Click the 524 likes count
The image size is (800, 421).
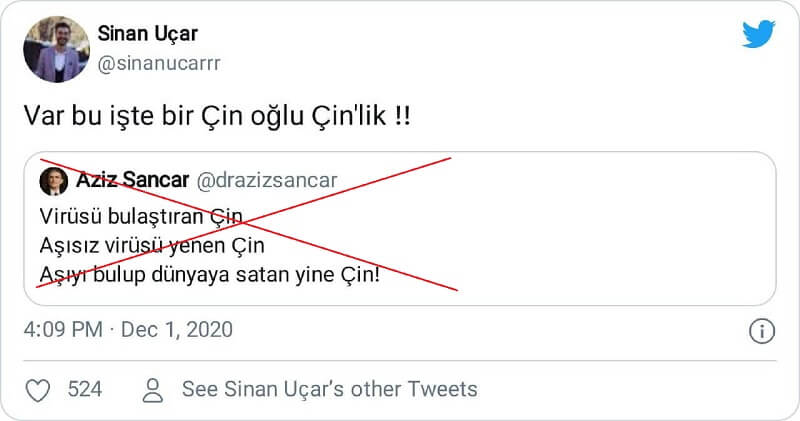(x=85, y=390)
